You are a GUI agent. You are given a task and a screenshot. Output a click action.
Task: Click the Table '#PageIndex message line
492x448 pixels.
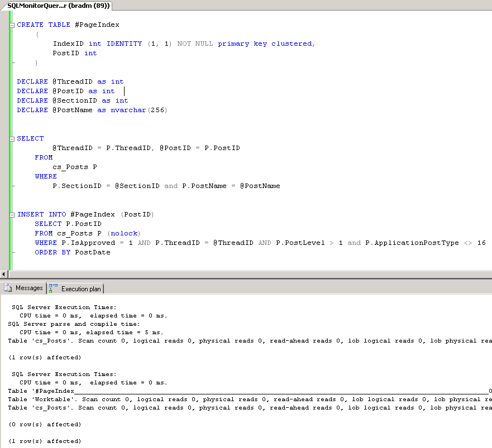click(250, 391)
